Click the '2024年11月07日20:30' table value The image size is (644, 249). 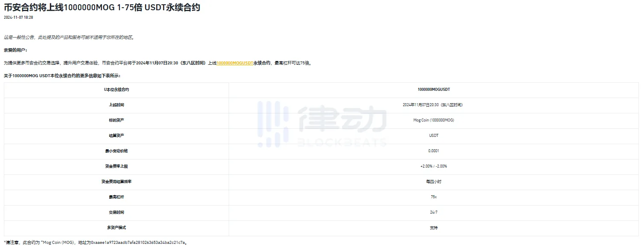coord(434,105)
